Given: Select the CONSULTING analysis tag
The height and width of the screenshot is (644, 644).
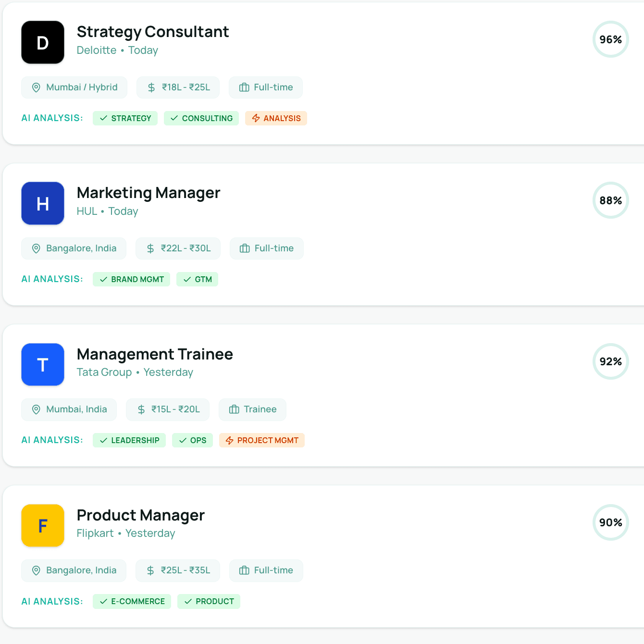Looking at the screenshot, I should (x=201, y=118).
